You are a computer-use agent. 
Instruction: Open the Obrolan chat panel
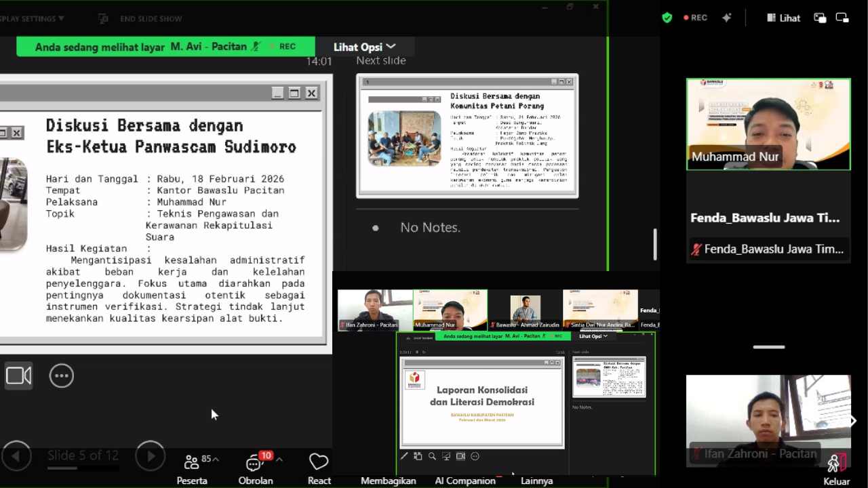click(255, 469)
